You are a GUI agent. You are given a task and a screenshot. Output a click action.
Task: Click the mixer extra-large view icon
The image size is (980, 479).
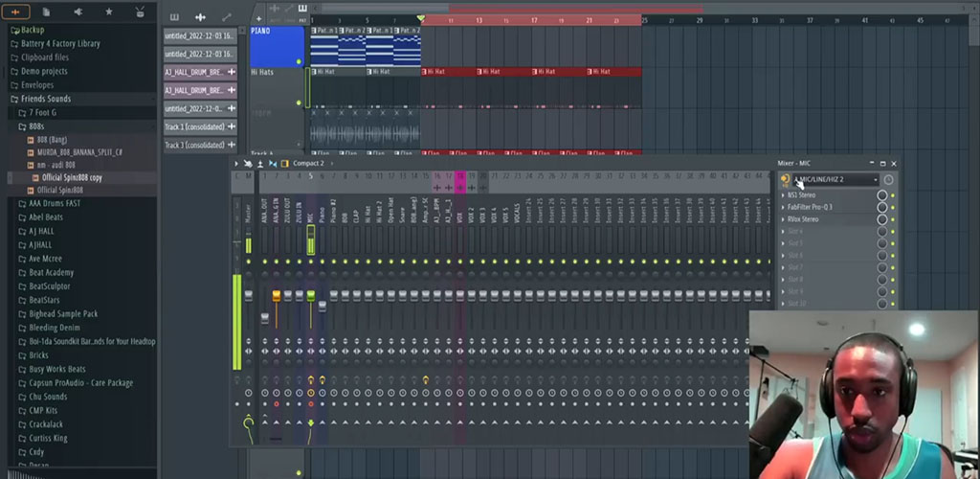coord(260,164)
